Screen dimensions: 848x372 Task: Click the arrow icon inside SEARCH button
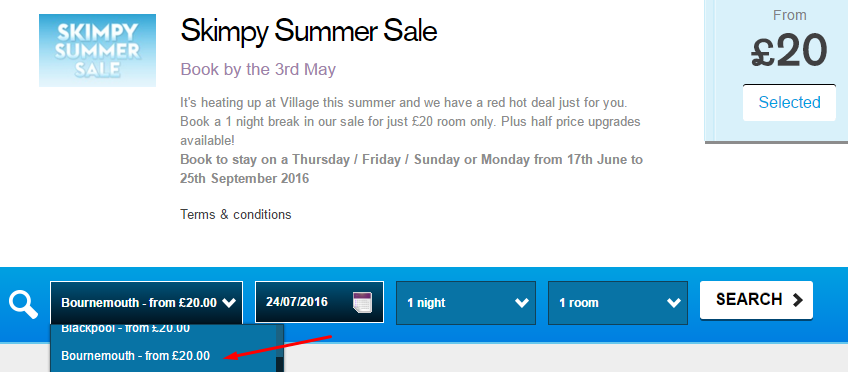tap(797, 300)
